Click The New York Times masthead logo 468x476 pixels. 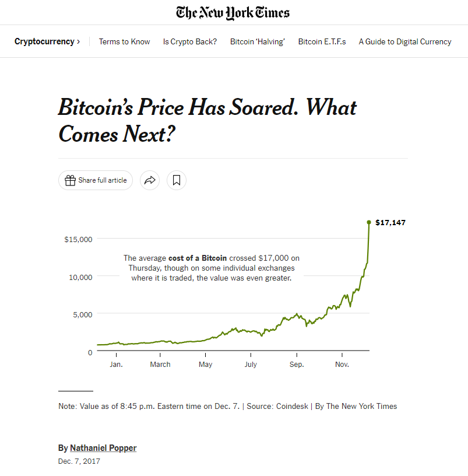(x=233, y=12)
